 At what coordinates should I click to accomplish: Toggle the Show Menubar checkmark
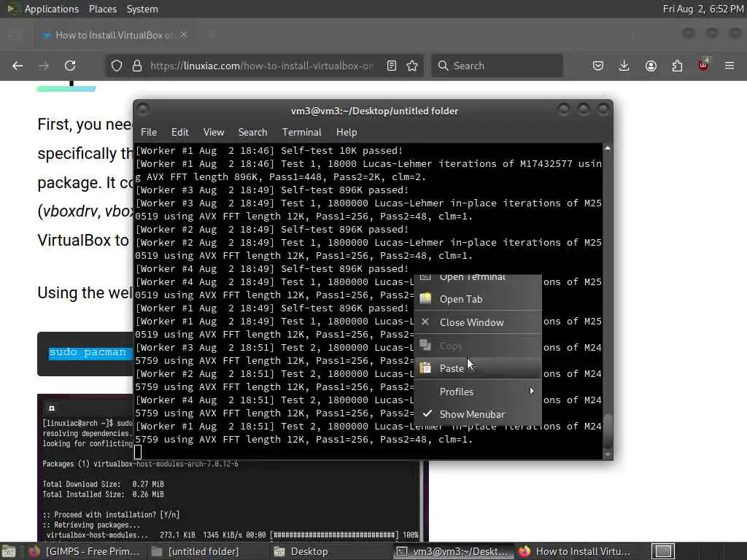pyautogui.click(x=478, y=414)
